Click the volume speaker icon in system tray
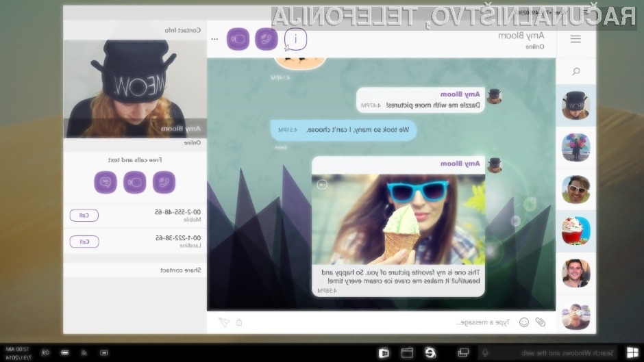 pos(45,352)
